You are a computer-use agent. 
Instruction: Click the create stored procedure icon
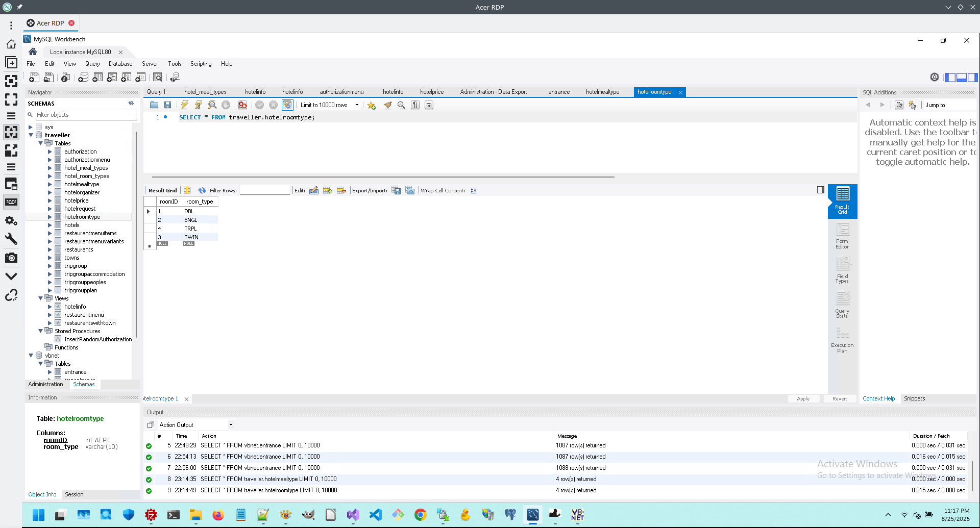pos(126,77)
